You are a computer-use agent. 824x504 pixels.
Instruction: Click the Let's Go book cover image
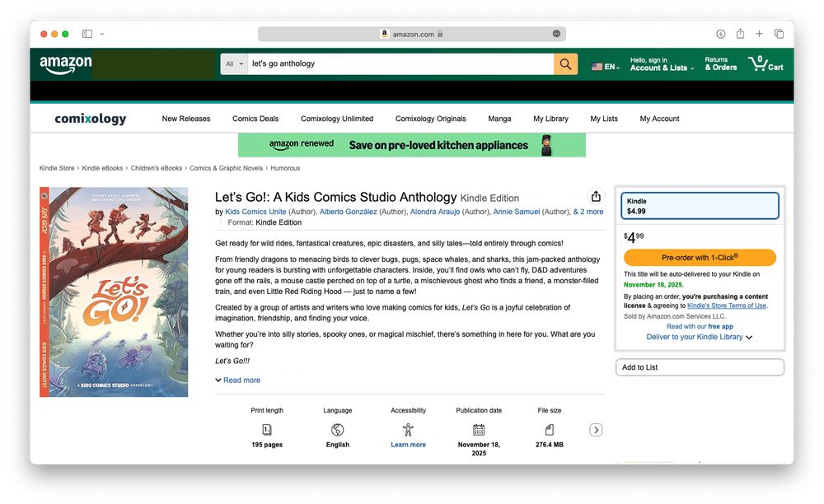(x=114, y=292)
